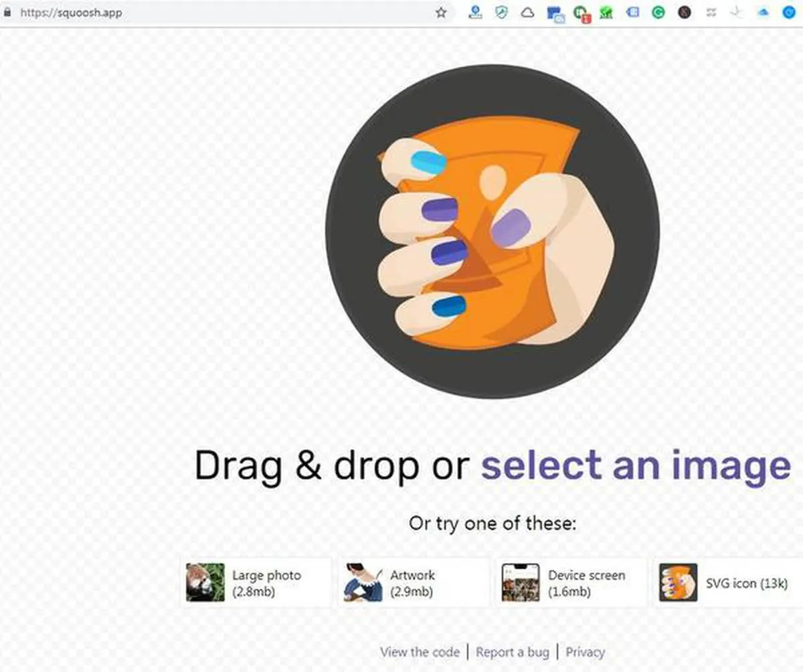Click the 'Or try one of these:' text
This screenshot has height=672, width=803.
coord(493,523)
